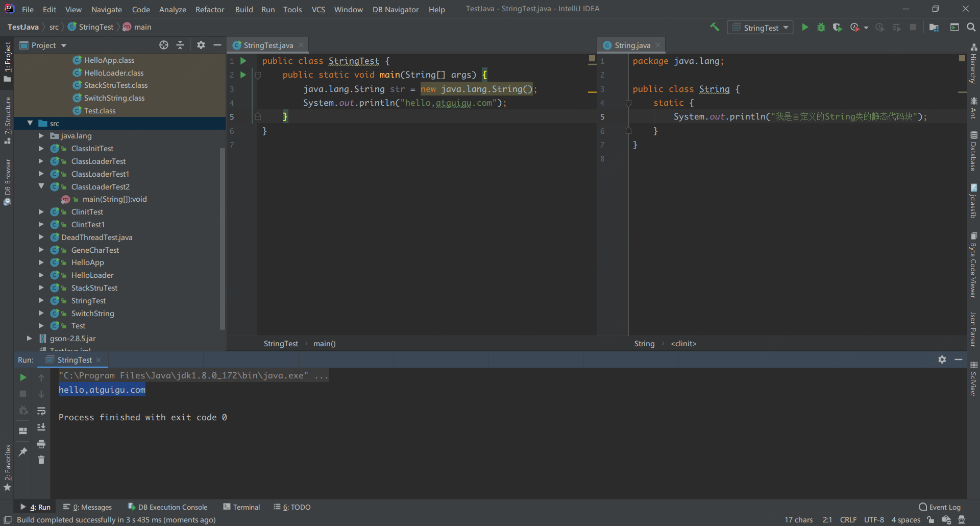Click the Build project hammer icon
This screenshot has width=980, height=526.
[715, 27]
